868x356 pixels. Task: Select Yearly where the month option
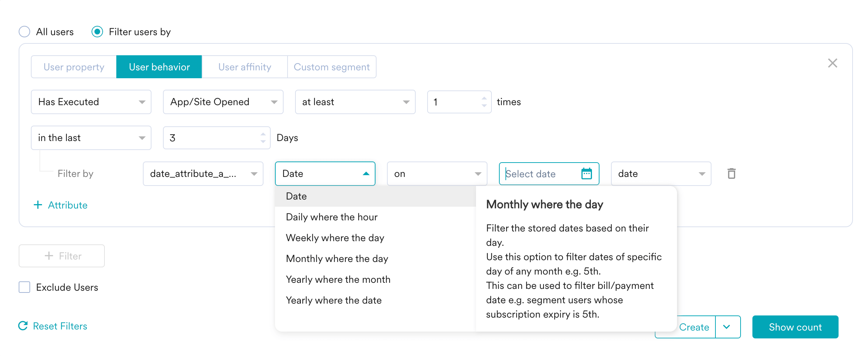[x=338, y=280]
